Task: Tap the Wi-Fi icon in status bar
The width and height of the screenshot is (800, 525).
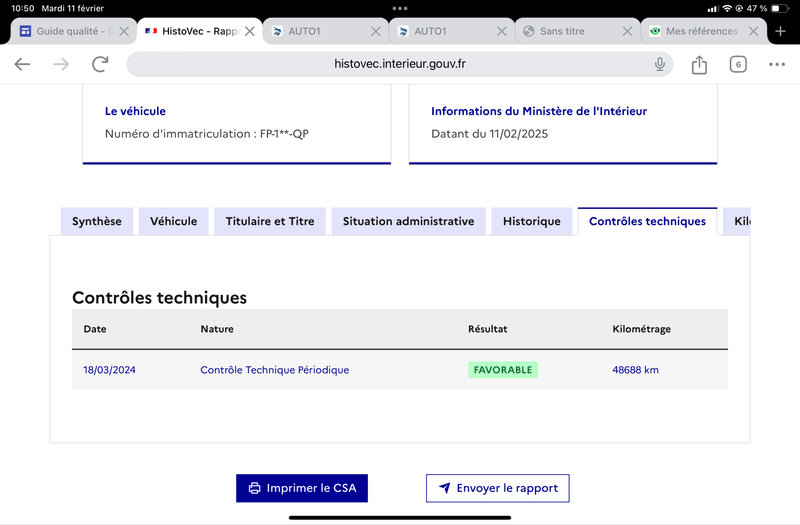Action: (x=727, y=8)
